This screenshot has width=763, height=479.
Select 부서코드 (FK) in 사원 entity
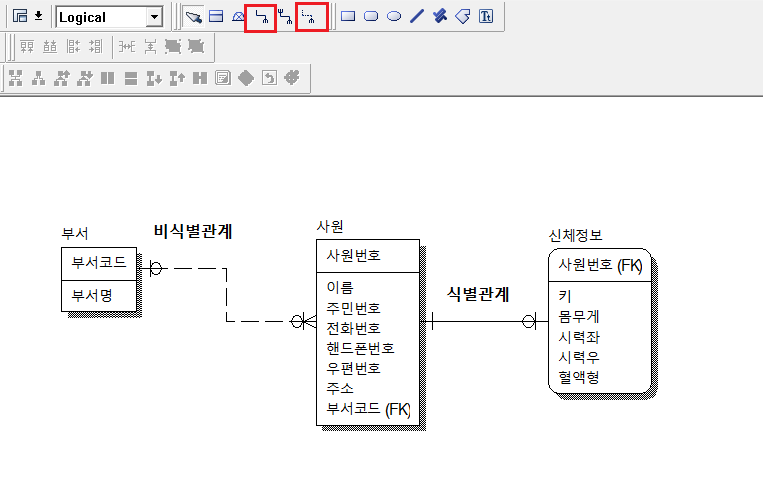[x=368, y=409]
